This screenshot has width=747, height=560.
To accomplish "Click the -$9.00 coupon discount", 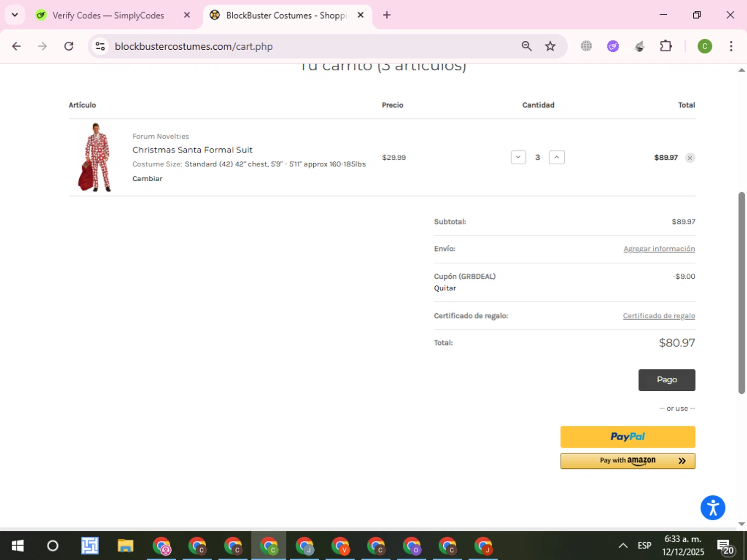I will pyautogui.click(x=684, y=276).
